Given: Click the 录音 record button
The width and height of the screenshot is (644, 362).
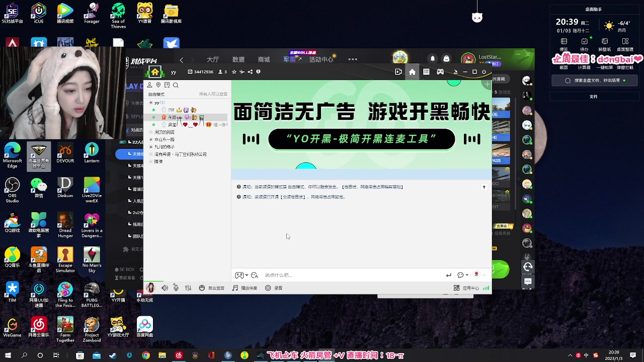Looking at the screenshot, I should coord(274,288).
